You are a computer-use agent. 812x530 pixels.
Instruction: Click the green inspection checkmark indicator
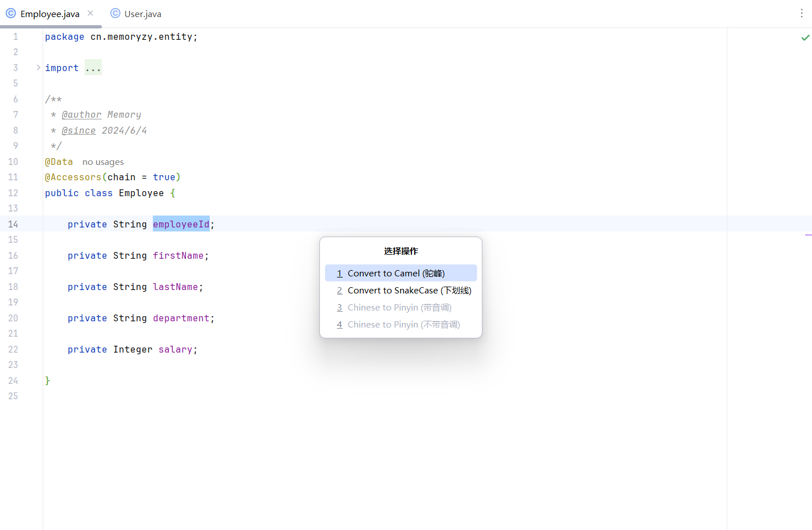tap(805, 38)
